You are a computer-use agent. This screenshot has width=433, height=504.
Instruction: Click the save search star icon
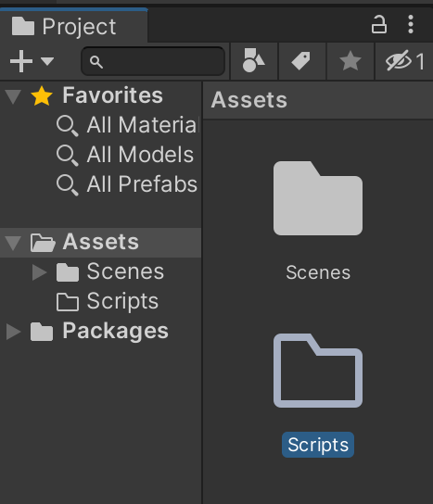(x=350, y=60)
